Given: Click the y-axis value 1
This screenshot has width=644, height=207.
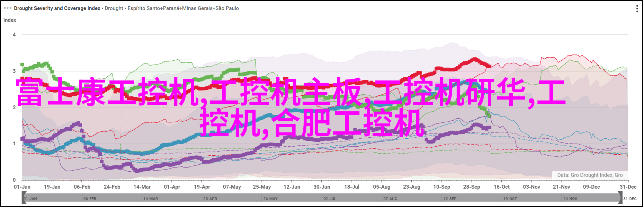Looking at the screenshot, I should coord(14,144).
